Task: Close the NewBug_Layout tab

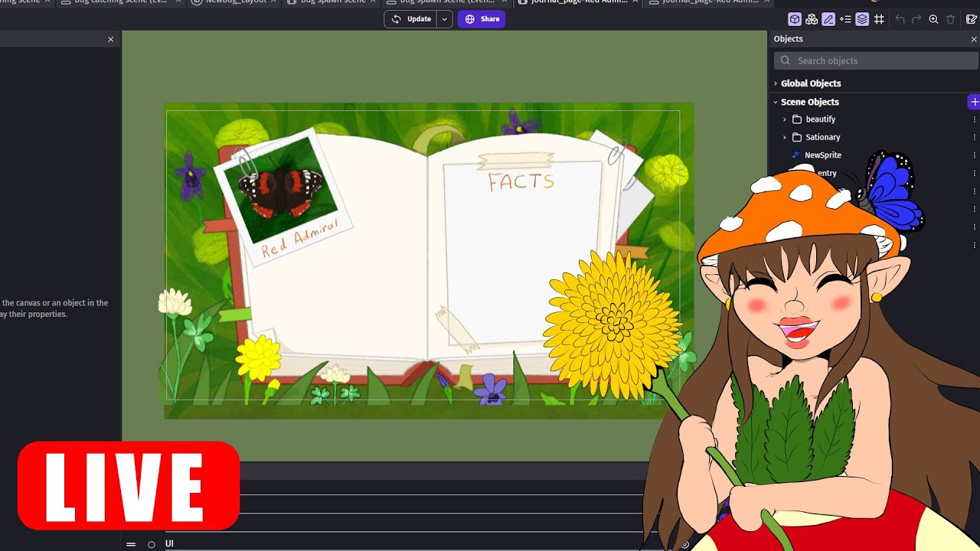Action: [x=274, y=2]
